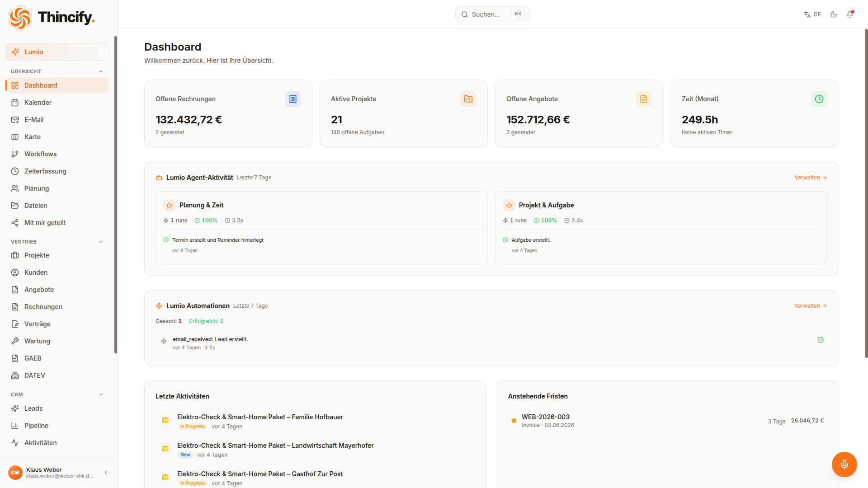Open Zeiterfassung in sidebar
Viewport: 868px width, 488px height.
point(57,171)
